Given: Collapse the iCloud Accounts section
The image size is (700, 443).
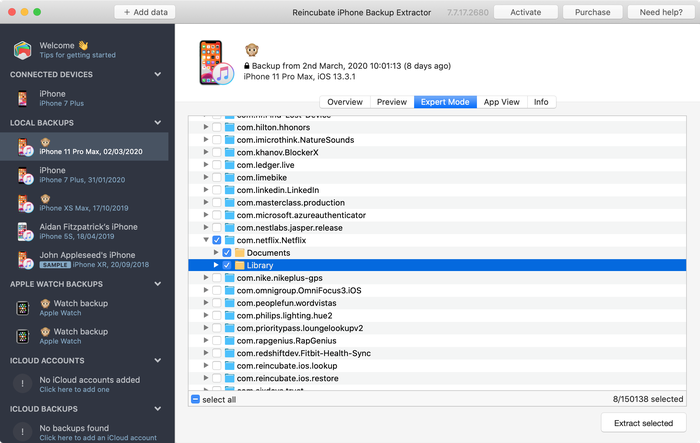Looking at the screenshot, I should 158,360.
